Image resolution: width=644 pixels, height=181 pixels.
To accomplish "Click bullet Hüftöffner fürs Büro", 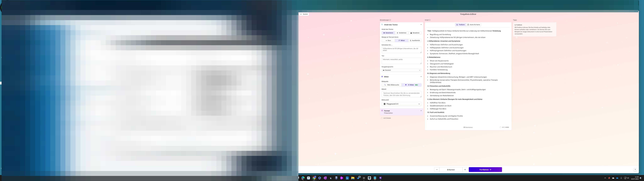I will pos(437,103).
